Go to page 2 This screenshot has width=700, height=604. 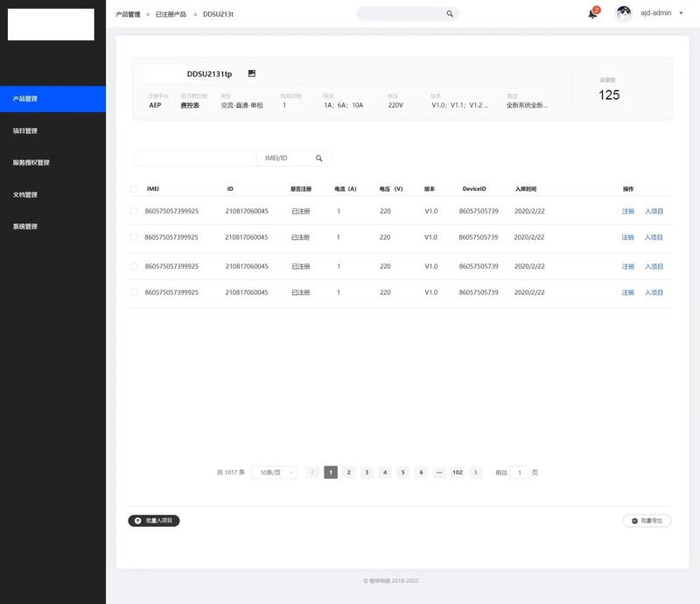point(348,472)
